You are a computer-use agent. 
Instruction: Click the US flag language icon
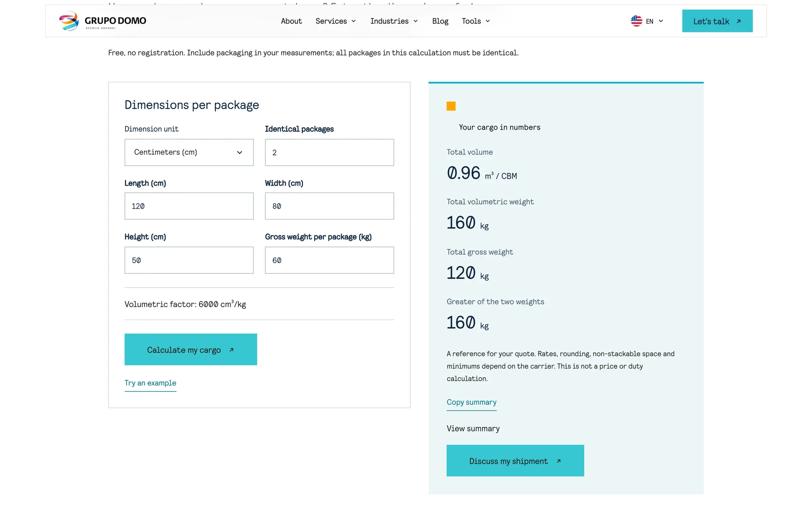636,21
